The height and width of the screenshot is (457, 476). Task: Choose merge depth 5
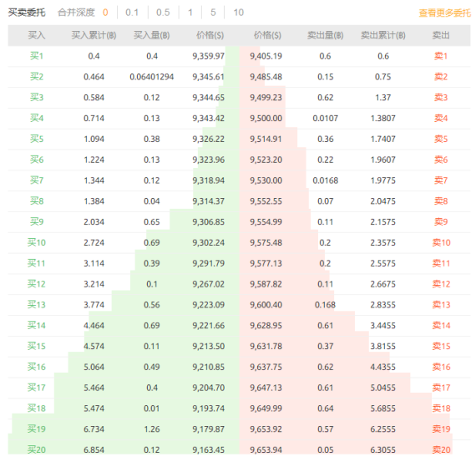(x=213, y=13)
